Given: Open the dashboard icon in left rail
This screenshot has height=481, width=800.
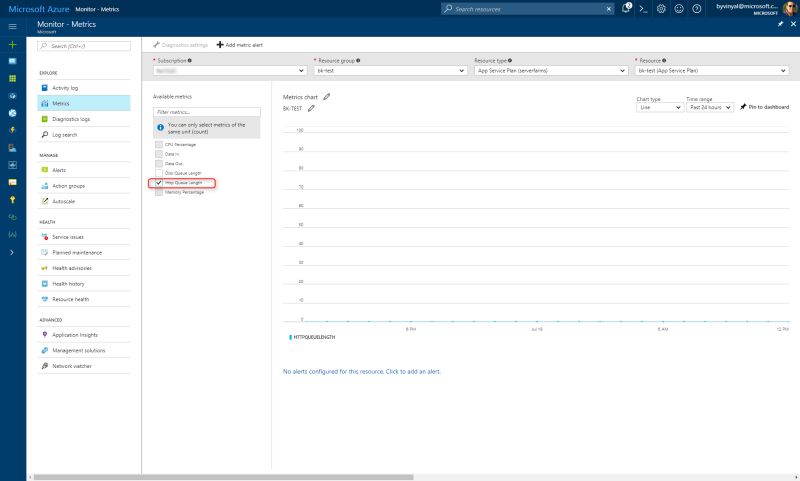Looking at the screenshot, I should (12, 61).
